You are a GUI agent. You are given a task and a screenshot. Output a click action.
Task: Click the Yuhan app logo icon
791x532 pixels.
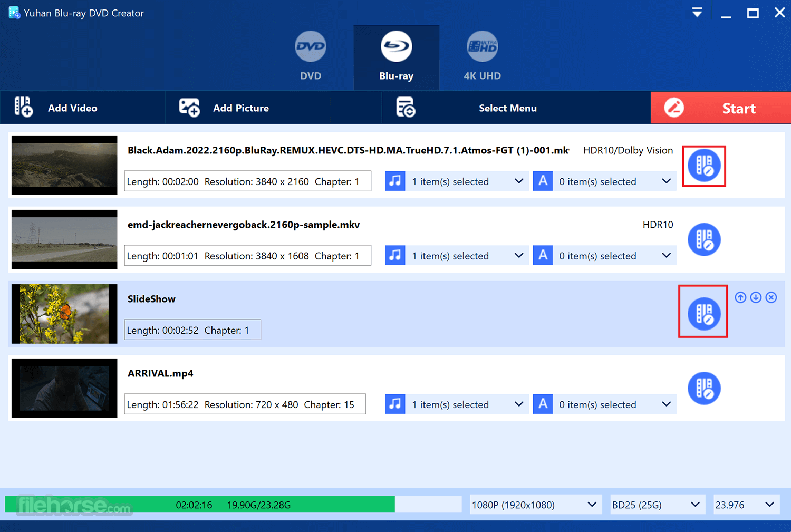tap(14, 12)
